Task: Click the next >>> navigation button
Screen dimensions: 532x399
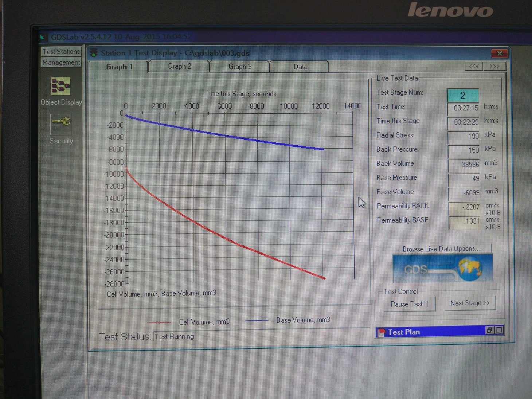Action: (494, 66)
